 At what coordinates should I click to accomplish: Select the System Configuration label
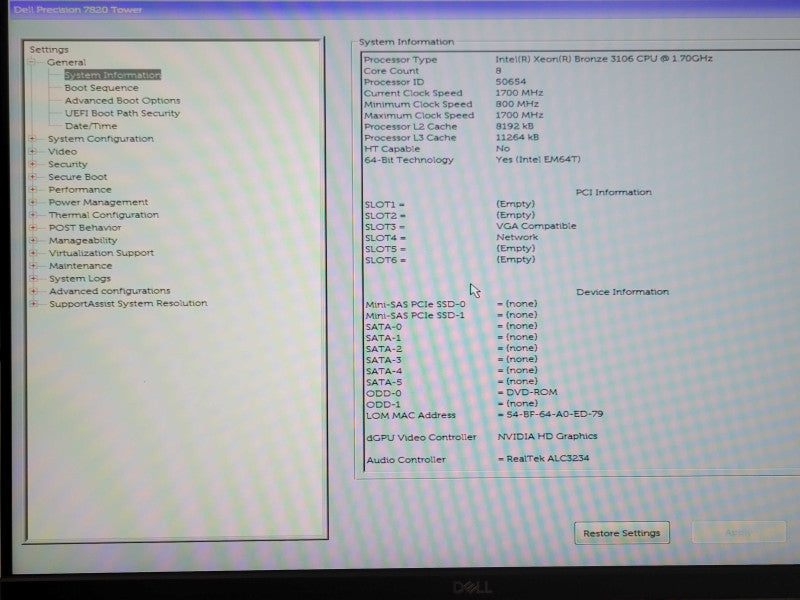point(101,139)
